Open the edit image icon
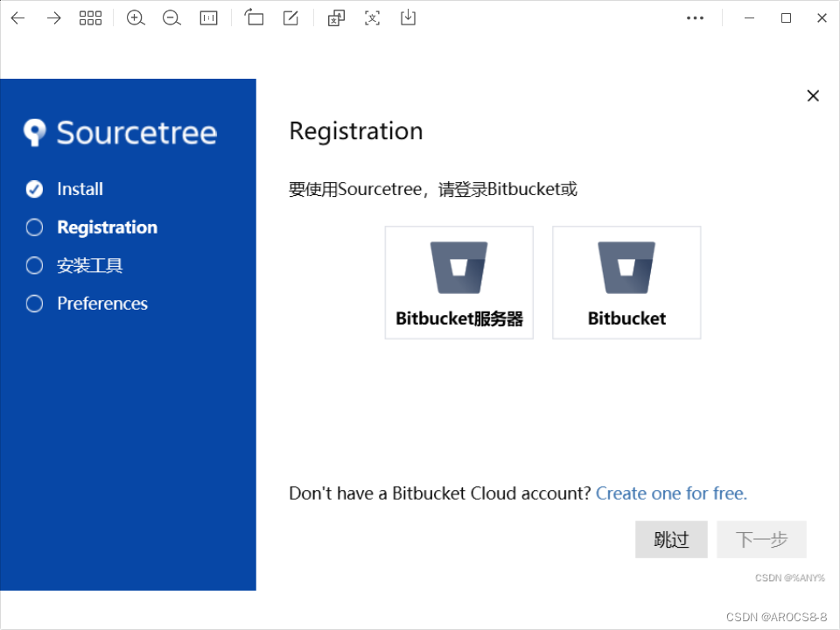This screenshot has height=630, width=840. pos(290,17)
